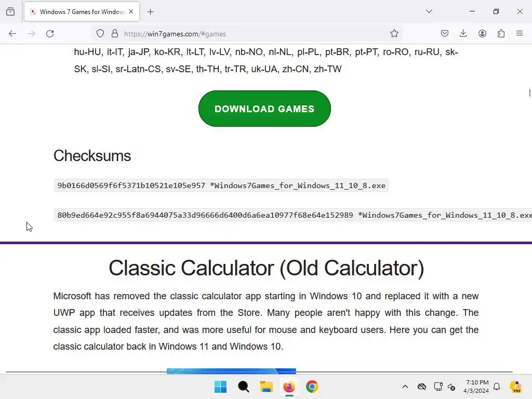The image size is (532, 399).
Task: Open network status tray icon
Action: [438, 387]
